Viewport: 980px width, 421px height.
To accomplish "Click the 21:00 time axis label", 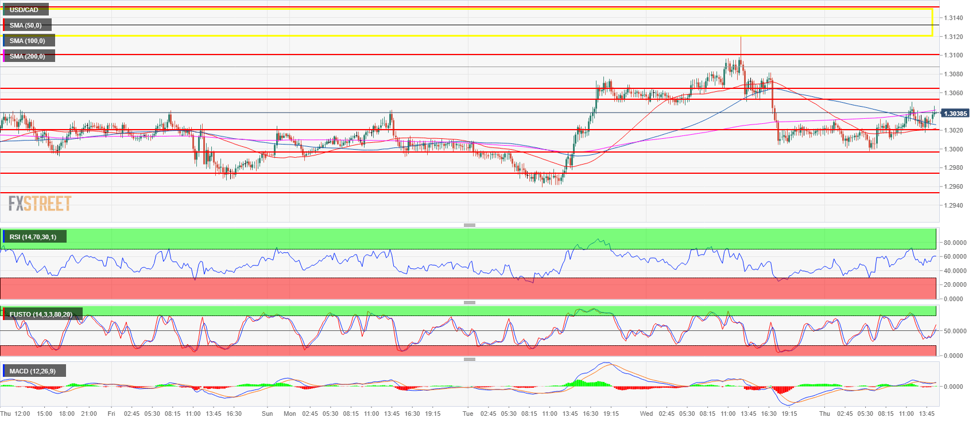I will 88,414.
